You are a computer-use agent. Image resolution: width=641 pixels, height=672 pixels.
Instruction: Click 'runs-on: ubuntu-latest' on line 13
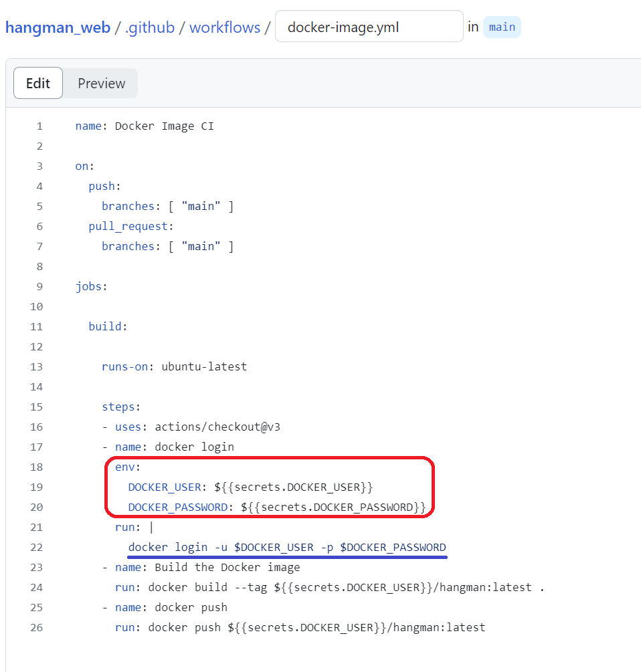(x=175, y=367)
